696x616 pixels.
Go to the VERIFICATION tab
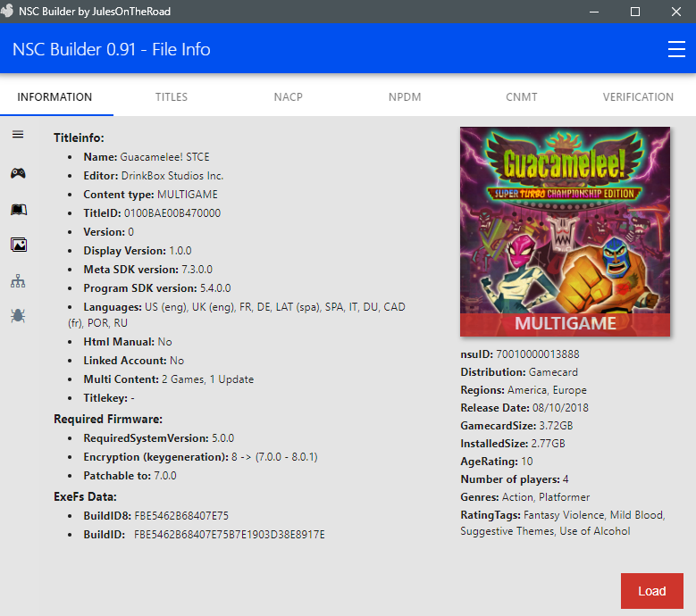(x=638, y=96)
